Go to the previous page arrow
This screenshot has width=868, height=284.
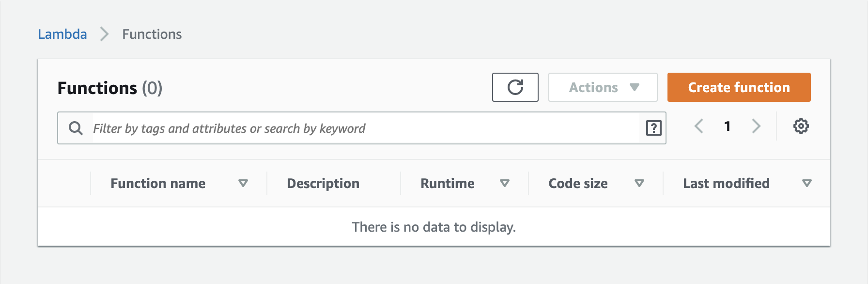(x=698, y=126)
